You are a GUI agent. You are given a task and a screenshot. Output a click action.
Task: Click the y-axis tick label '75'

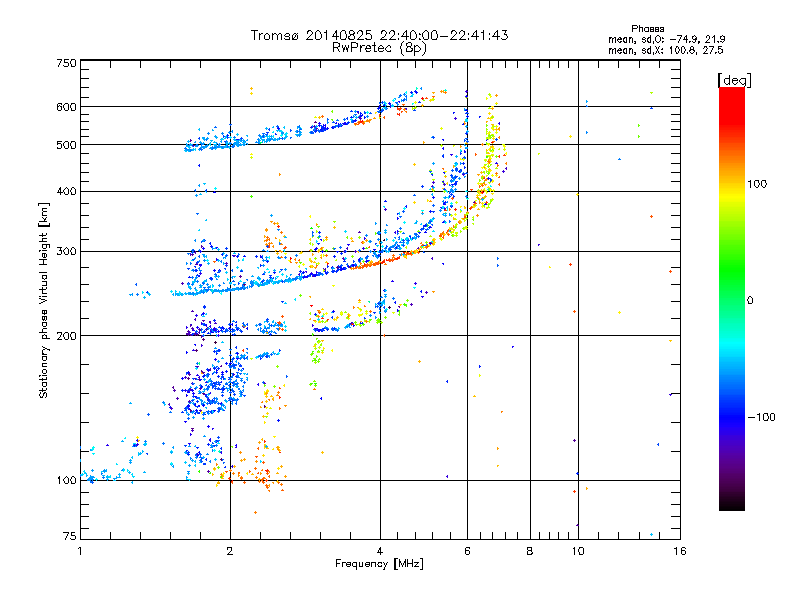[70, 536]
